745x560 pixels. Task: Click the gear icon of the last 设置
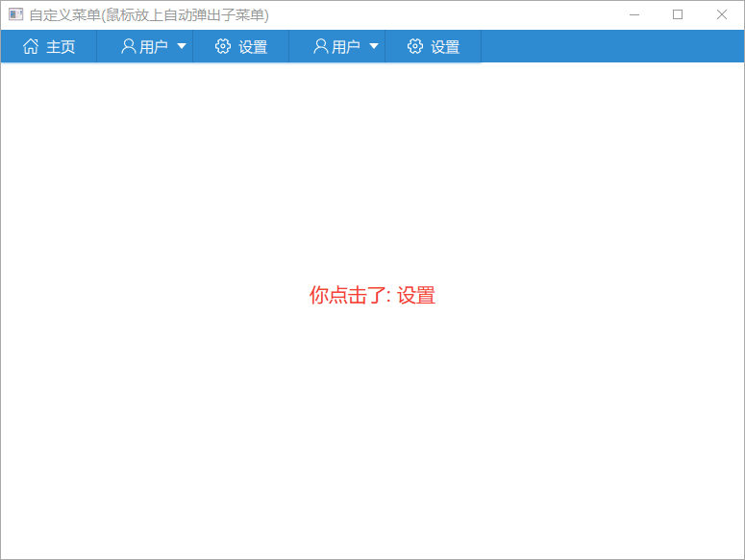(415, 46)
